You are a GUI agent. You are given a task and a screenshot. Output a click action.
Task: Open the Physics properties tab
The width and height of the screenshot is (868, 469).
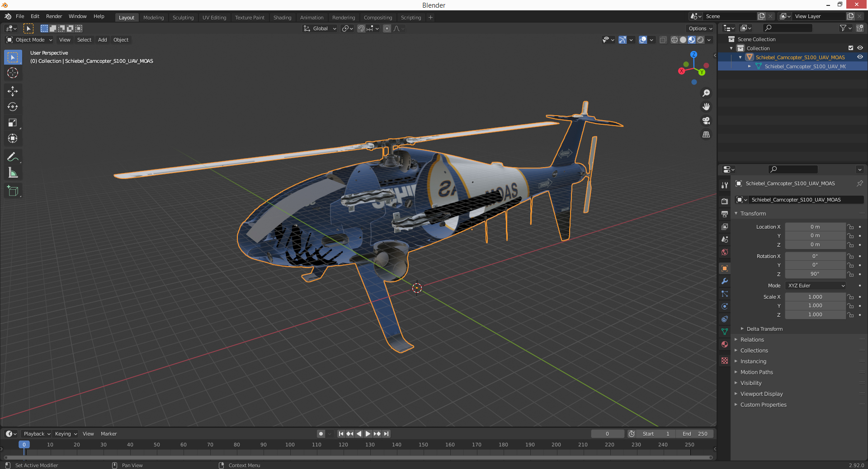click(725, 306)
